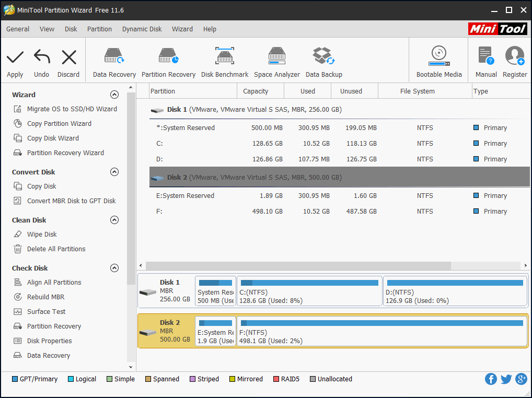The width and height of the screenshot is (532, 398).
Task: Click the Unallocated legend color swatch
Action: (313, 379)
